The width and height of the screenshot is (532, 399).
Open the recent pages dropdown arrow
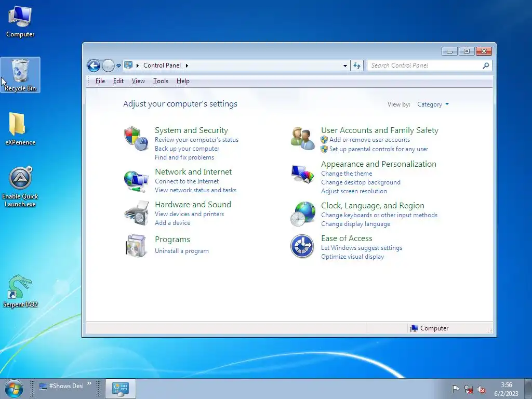[x=118, y=66]
